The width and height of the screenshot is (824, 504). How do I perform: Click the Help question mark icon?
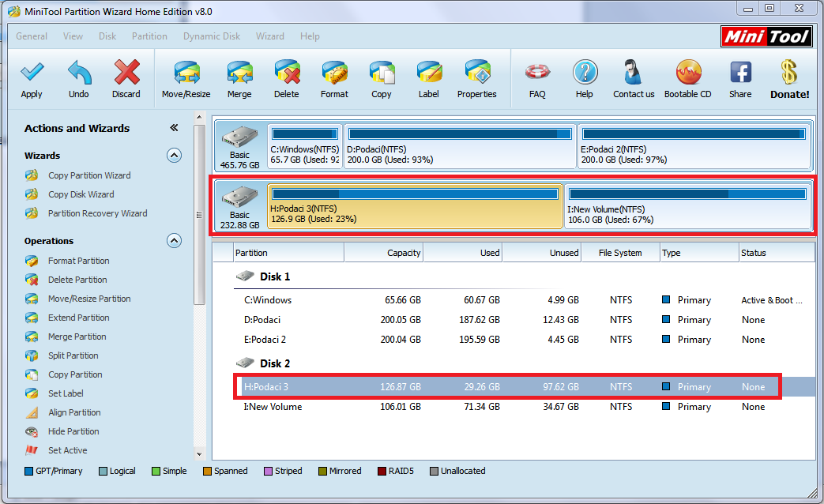click(585, 73)
